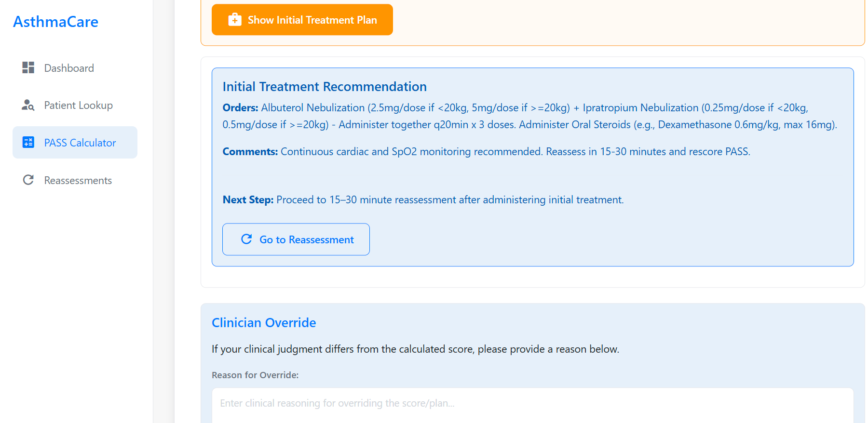
Task: Click the medical kit icon on the orange button
Action: pos(234,20)
